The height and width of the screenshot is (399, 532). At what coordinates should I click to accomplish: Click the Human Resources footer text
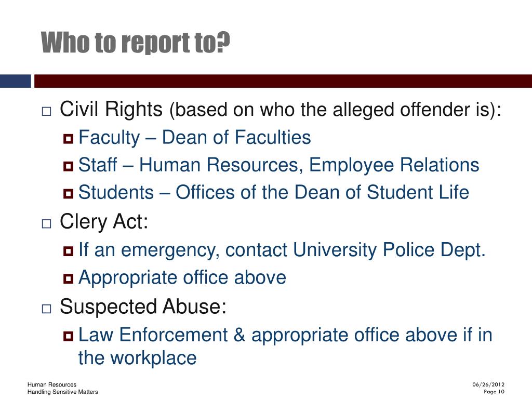click(52, 384)
